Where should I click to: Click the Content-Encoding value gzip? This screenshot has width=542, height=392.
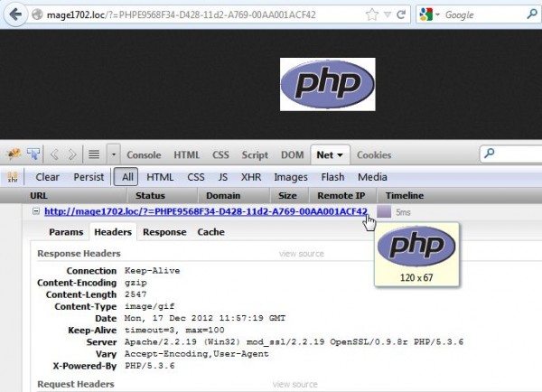tap(135, 283)
